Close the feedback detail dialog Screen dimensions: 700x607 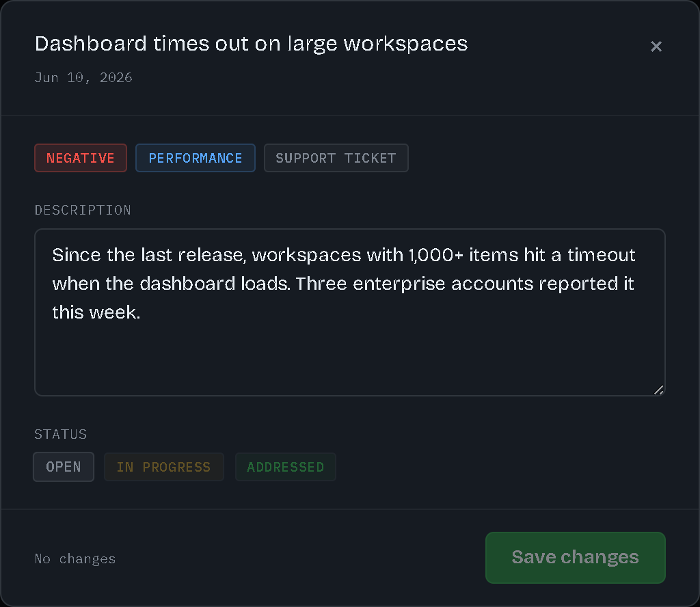(656, 46)
